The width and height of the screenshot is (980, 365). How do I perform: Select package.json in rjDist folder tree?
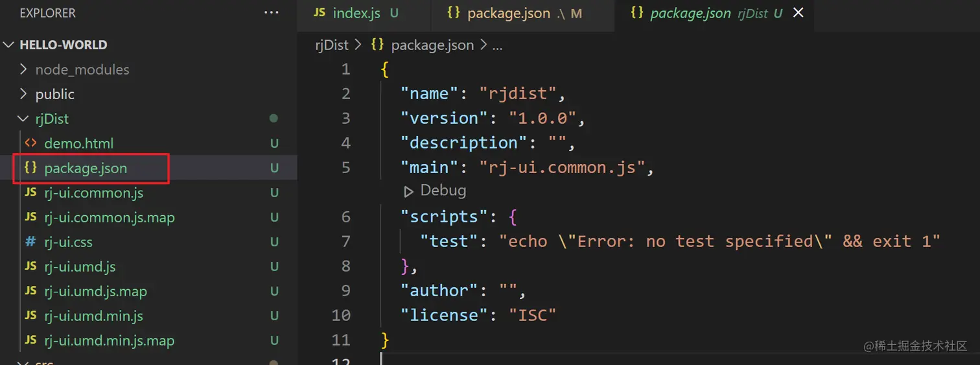86,168
